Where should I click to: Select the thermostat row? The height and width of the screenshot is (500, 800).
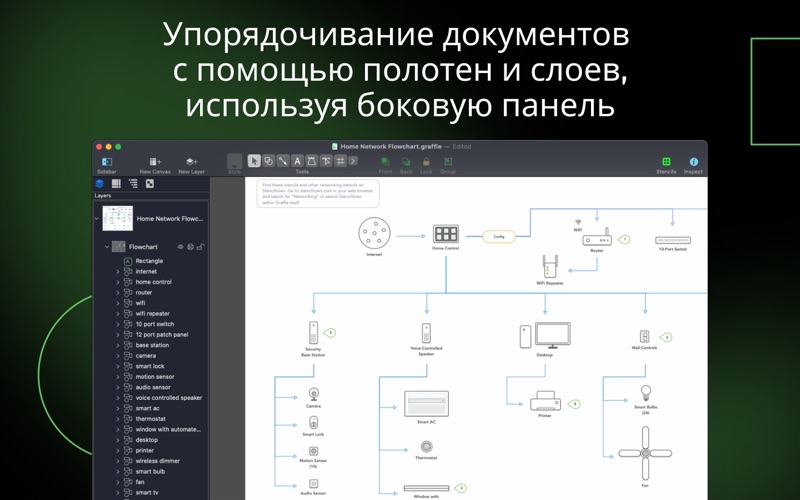(151, 419)
